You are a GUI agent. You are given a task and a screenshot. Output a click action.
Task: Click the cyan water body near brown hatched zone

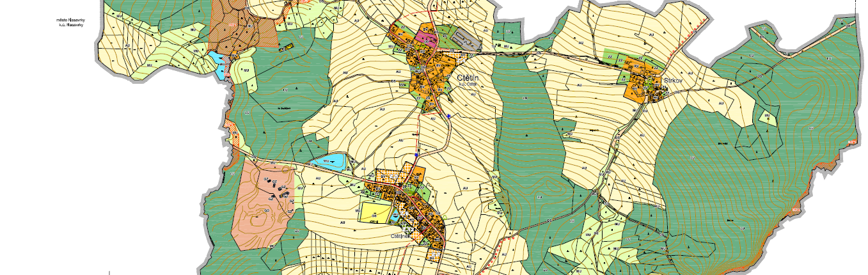click(x=218, y=64)
